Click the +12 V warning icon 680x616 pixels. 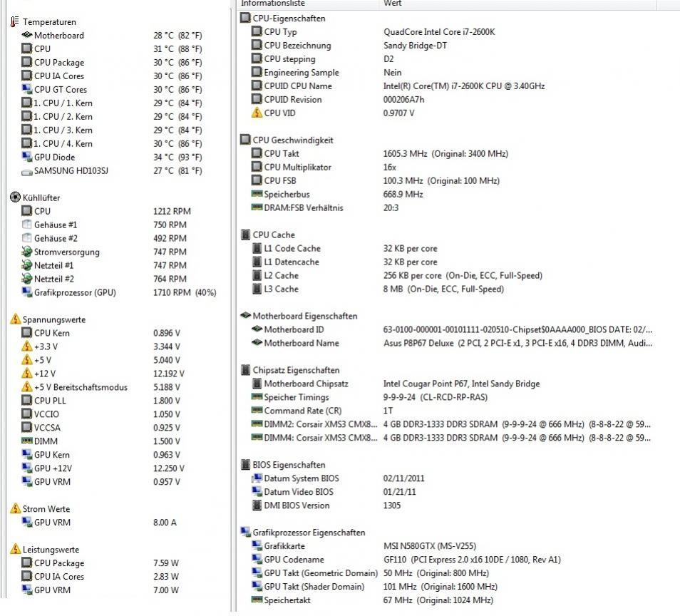point(27,373)
